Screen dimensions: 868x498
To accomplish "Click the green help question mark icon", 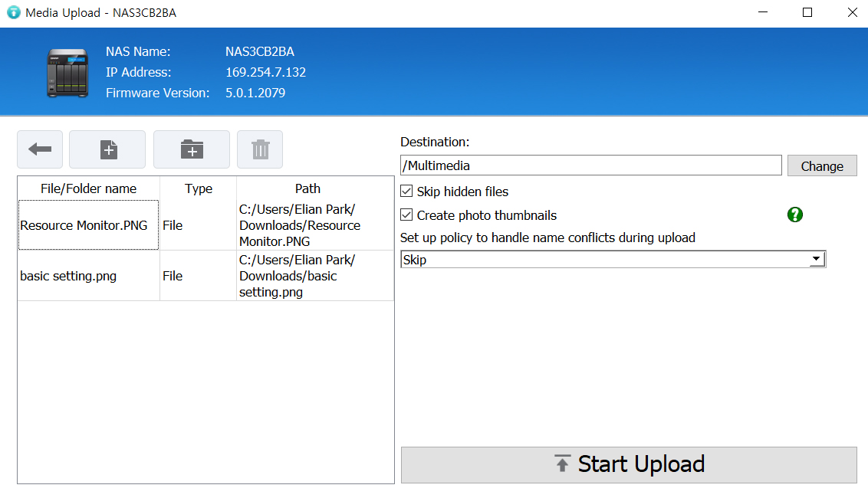I will pos(795,215).
